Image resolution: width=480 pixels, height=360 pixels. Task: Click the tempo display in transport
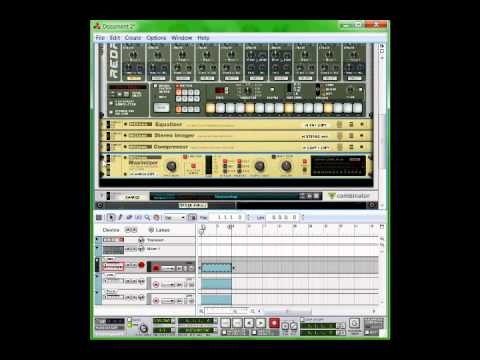point(163,321)
